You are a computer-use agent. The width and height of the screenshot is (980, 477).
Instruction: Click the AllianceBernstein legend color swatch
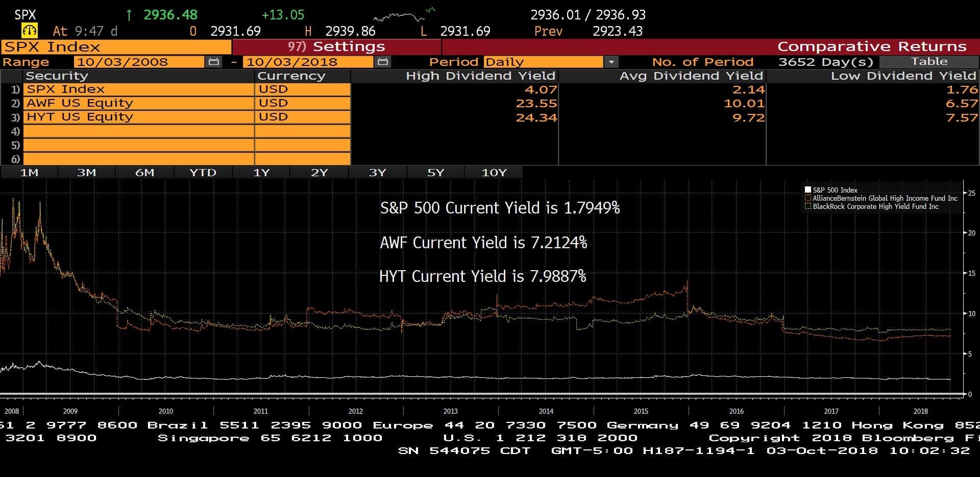[808, 198]
